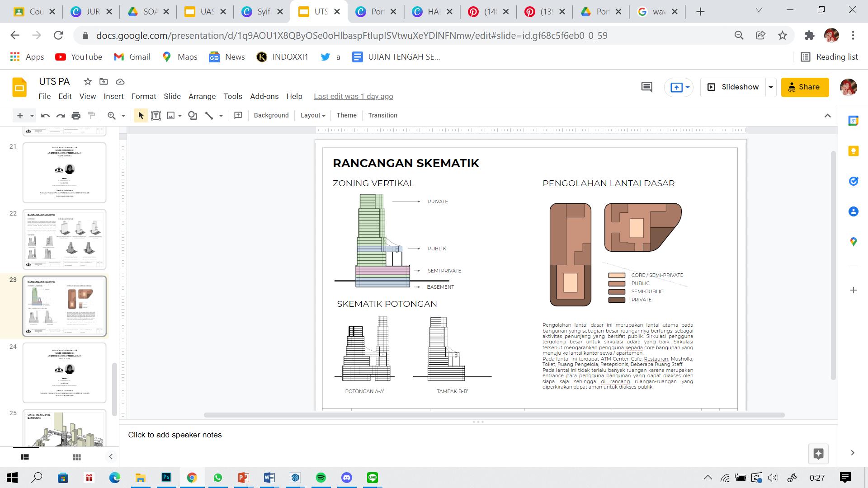This screenshot has width=868, height=488.
Task: Click the Add comment toolbar icon
Action: (x=238, y=116)
